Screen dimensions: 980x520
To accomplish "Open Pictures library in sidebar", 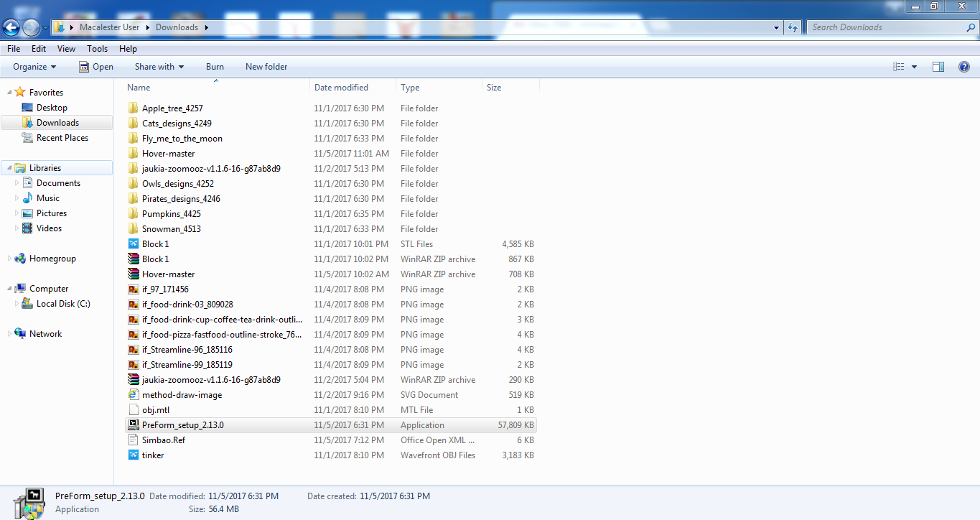I will (x=52, y=213).
